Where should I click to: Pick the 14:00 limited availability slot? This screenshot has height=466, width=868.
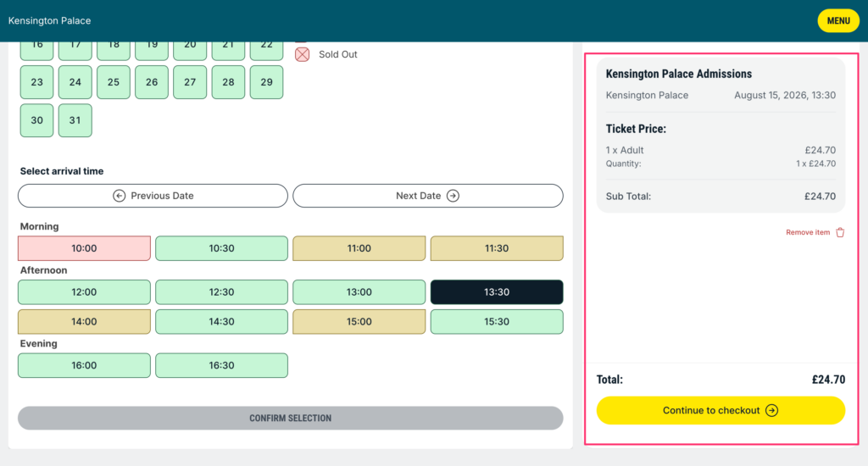click(84, 322)
